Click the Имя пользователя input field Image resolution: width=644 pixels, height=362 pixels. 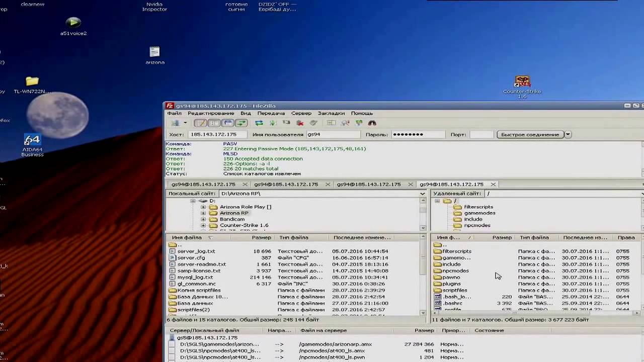pyautogui.click(x=333, y=135)
